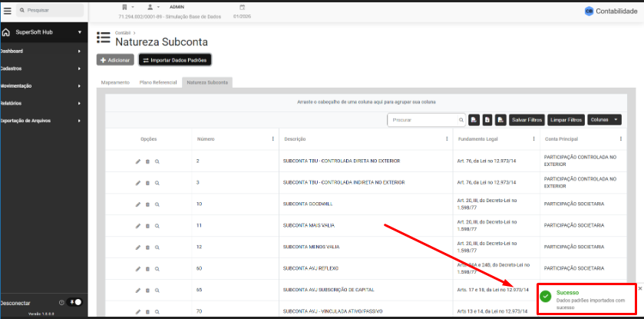The width and height of the screenshot is (644, 319).
Task: Expand the Dashboard menu
Action: (x=80, y=52)
